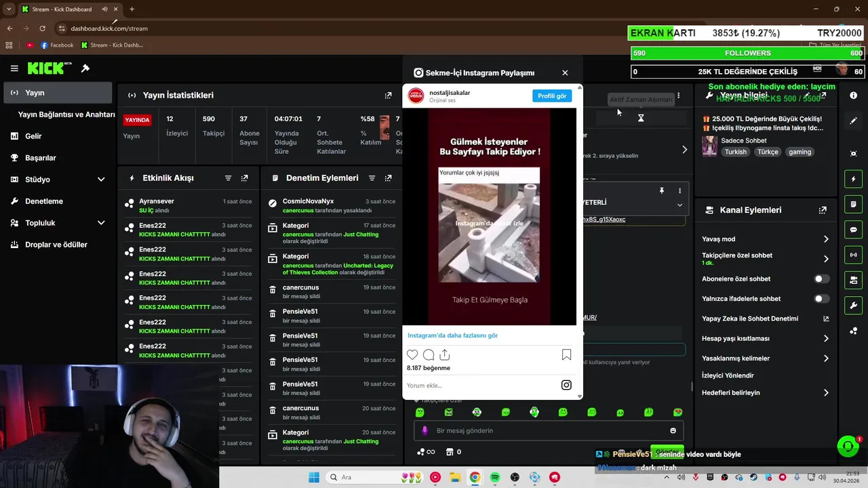Click the Instagram comment bubble icon
This screenshot has height=488, width=868.
pyautogui.click(x=429, y=354)
